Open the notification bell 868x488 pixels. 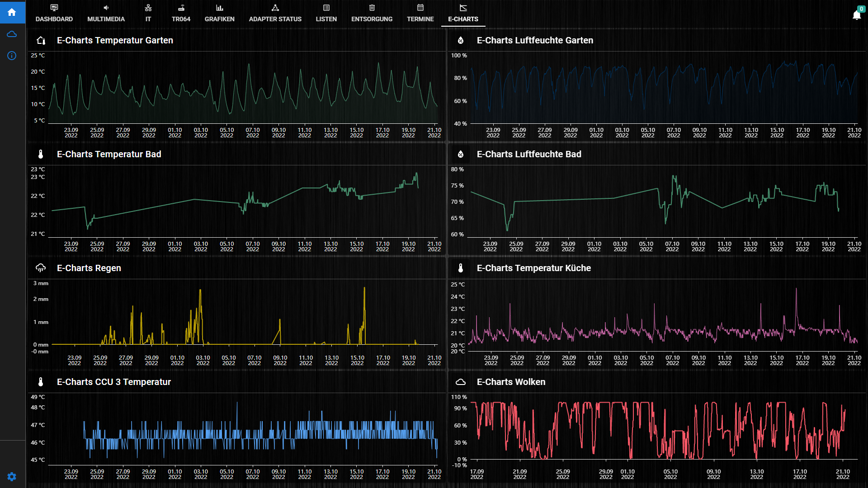pyautogui.click(x=857, y=15)
